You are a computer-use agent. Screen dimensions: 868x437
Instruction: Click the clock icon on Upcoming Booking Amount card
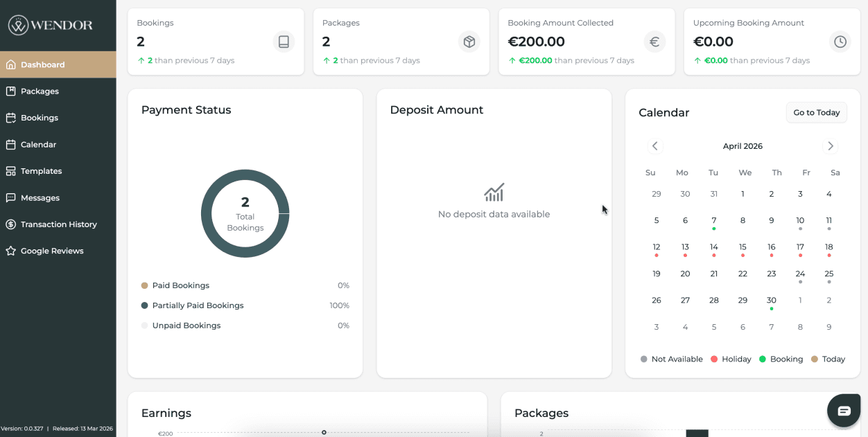click(x=840, y=42)
